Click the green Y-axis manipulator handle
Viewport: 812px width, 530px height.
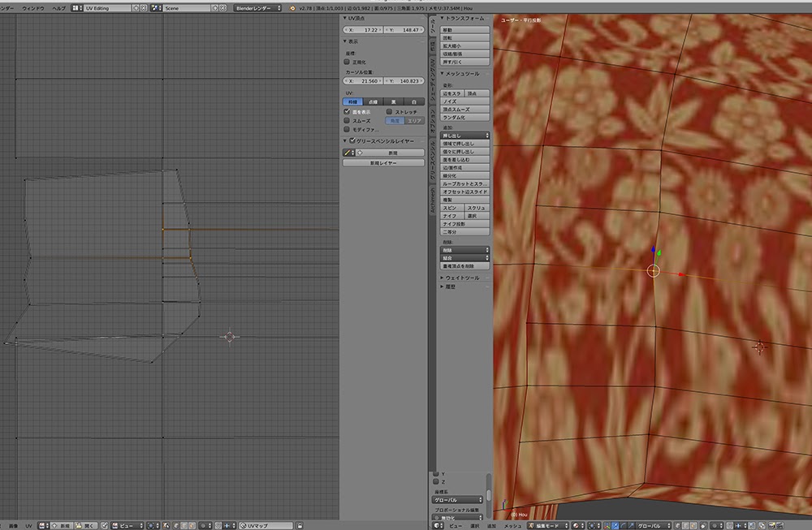pyautogui.click(x=659, y=252)
